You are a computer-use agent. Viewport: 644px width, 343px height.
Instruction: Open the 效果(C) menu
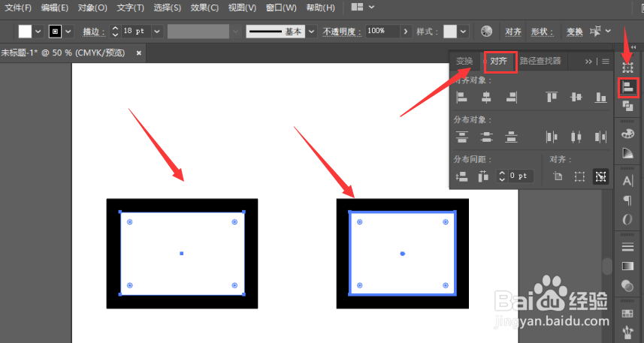pos(204,8)
